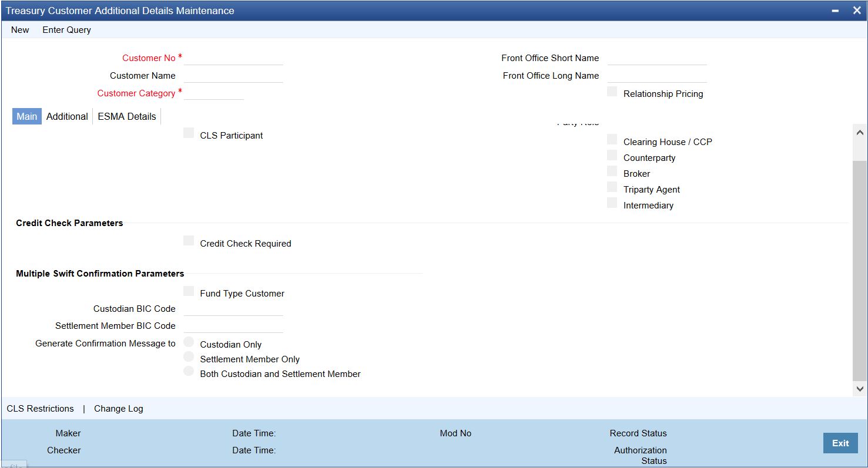The width and height of the screenshot is (868, 468).
Task: Switch to the Main tab
Action: point(27,116)
